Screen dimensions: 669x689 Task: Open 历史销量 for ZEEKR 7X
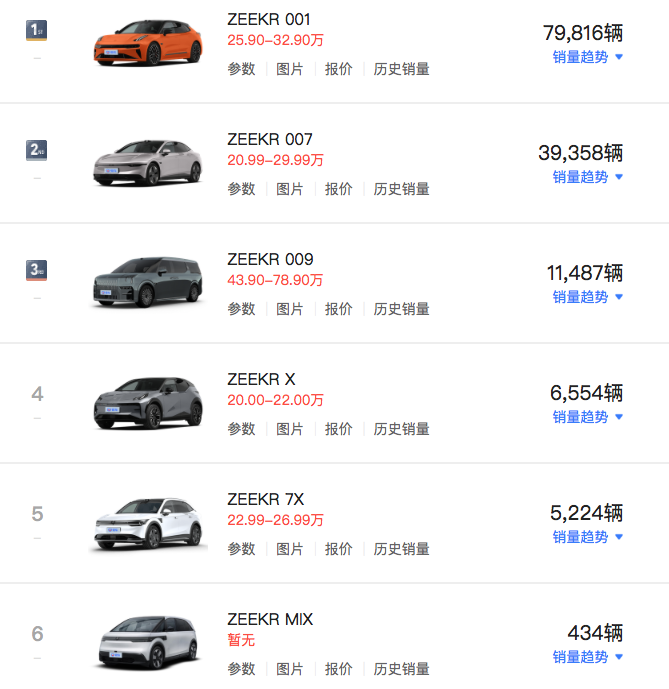point(402,549)
